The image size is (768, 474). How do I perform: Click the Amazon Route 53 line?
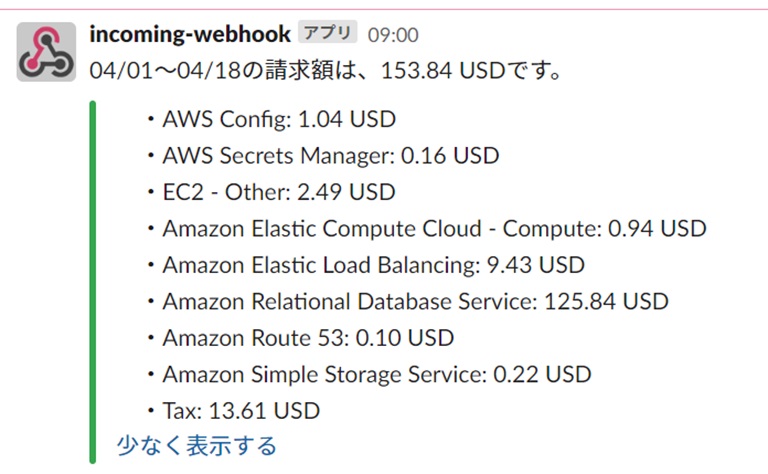(x=308, y=338)
